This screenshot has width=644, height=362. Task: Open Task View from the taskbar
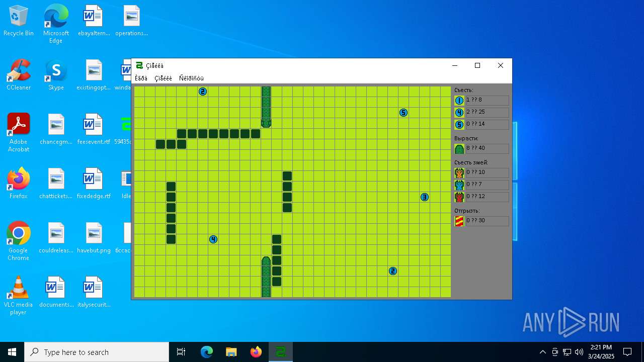pos(181,352)
